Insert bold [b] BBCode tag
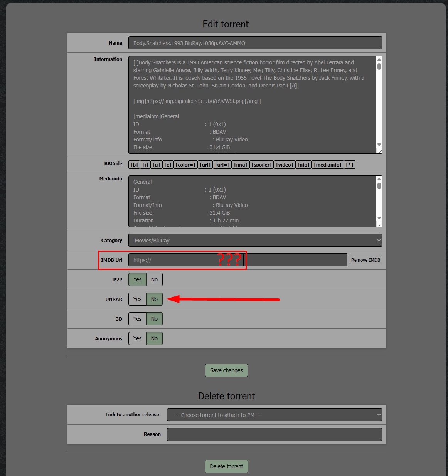448x476 pixels. click(x=134, y=165)
